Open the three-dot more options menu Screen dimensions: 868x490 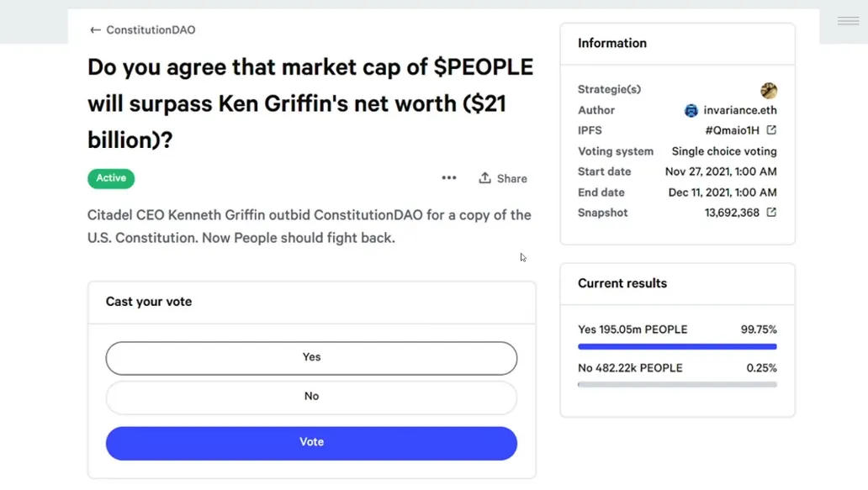(x=449, y=178)
